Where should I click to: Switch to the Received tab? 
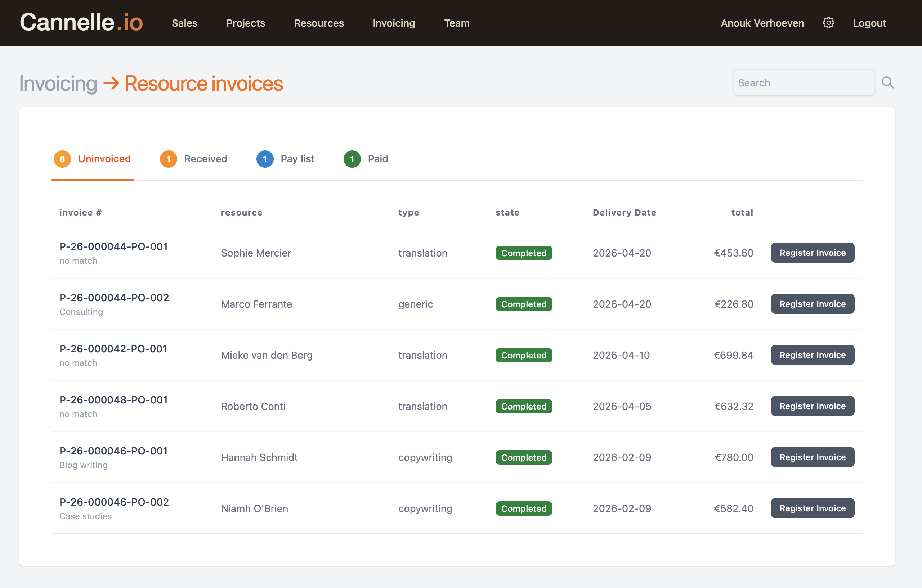pos(193,159)
